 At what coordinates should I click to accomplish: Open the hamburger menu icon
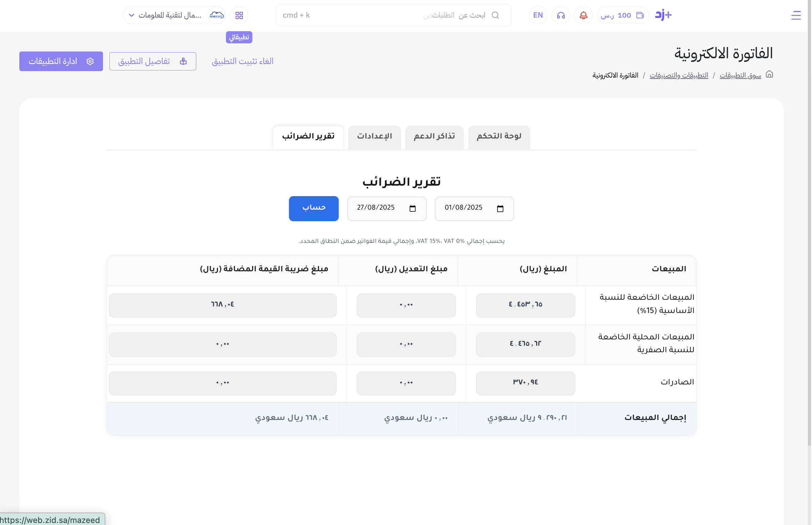(x=796, y=15)
